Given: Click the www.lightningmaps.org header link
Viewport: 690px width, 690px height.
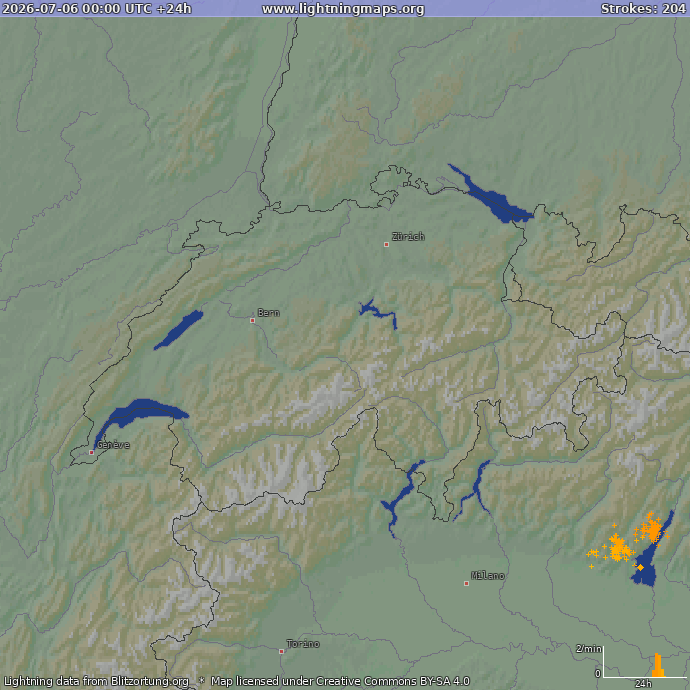Looking at the screenshot, I should (x=343, y=9).
